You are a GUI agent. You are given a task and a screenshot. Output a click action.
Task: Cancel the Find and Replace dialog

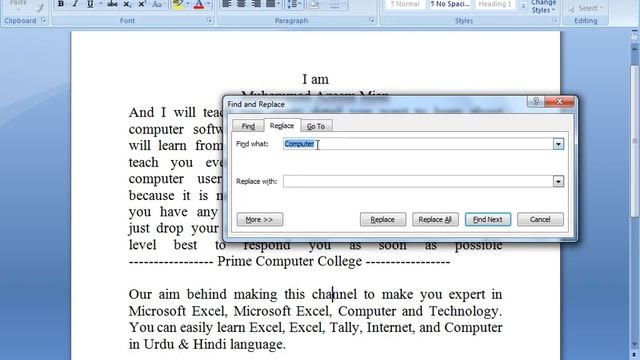click(540, 220)
